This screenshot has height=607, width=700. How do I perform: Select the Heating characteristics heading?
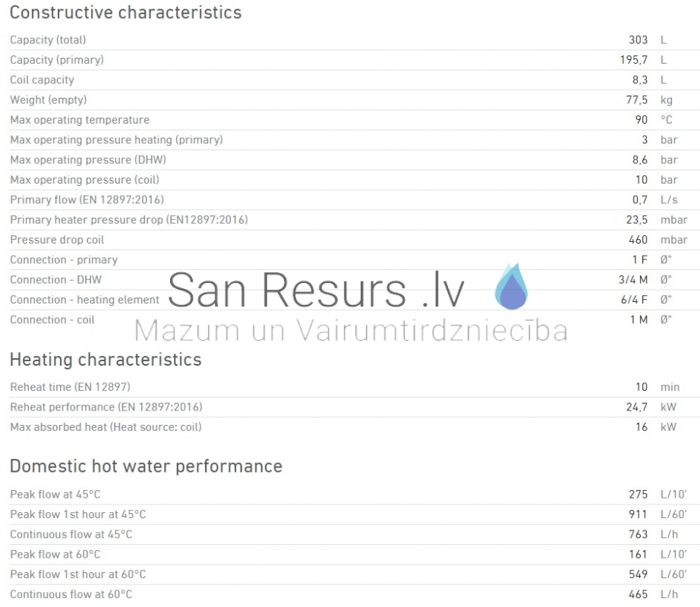pyautogui.click(x=106, y=360)
